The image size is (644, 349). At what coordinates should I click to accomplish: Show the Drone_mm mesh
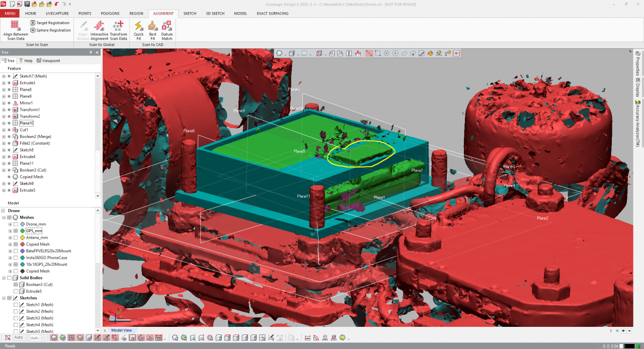point(16,224)
